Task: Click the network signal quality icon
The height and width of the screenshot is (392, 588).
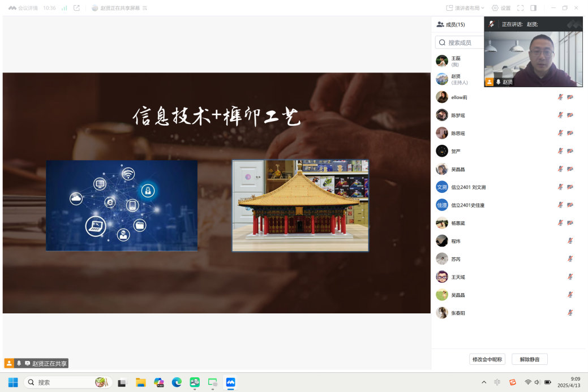Action: pos(64,8)
